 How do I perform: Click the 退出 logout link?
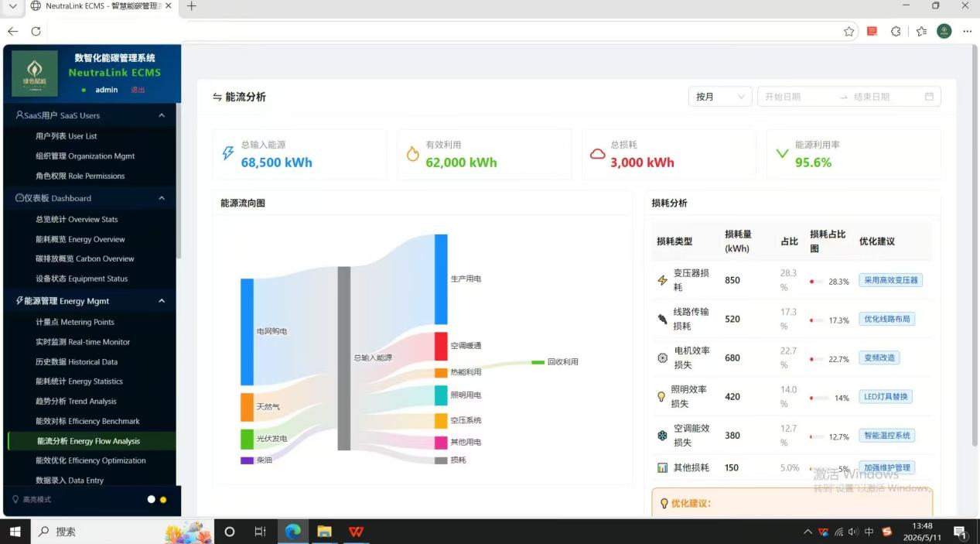(x=138, y=90)
